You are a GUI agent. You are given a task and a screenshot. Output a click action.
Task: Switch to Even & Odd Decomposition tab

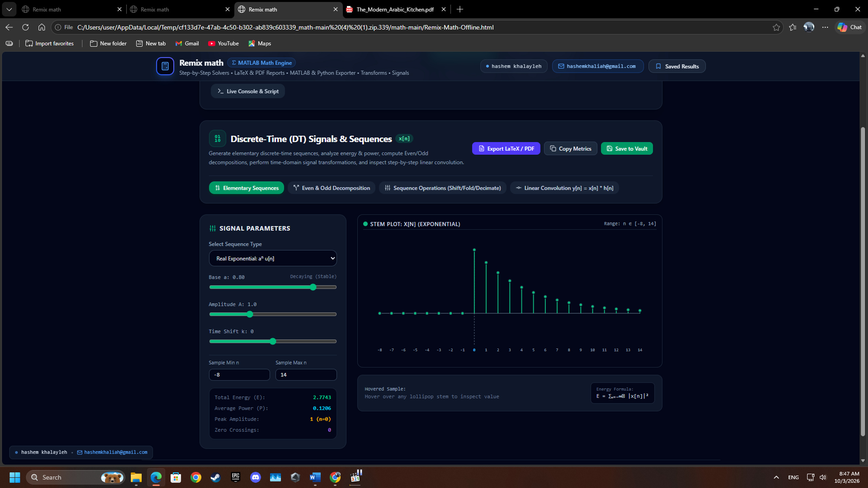tap(331, 188)
